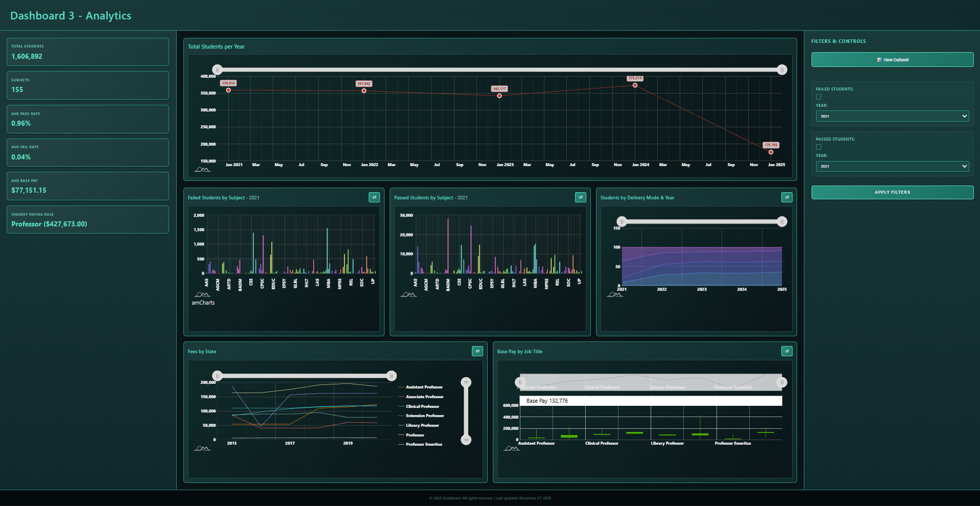The height and width of the screenshot is (506, 980).
Task: Click left handle of Delivery Mode chart scrollbar
Action: tap(622, 221)
